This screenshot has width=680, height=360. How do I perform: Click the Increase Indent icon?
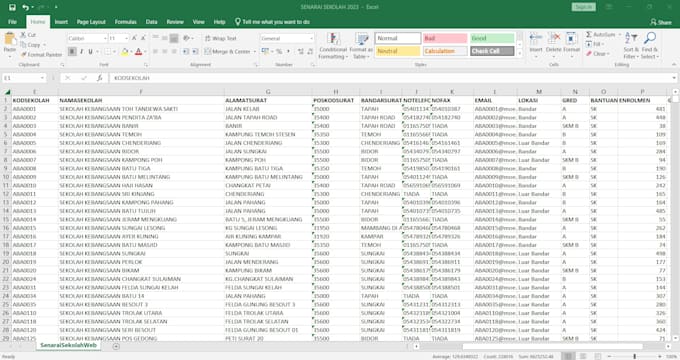[195, 52]
